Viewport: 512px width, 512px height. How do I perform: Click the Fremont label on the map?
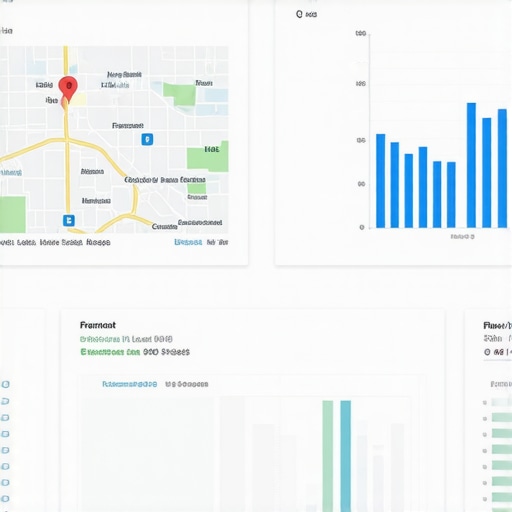pyautogui.click(x=128, y=126)
